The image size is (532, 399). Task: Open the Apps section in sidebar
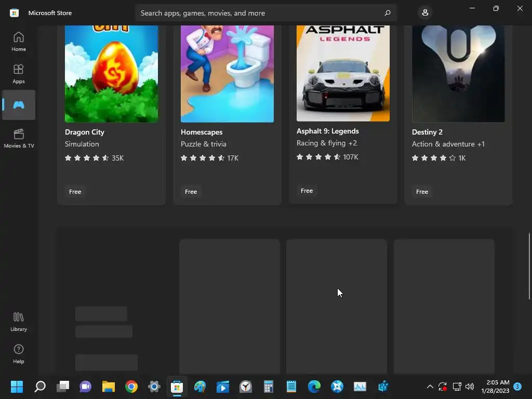pyautogui.click(x=19, y=74)
